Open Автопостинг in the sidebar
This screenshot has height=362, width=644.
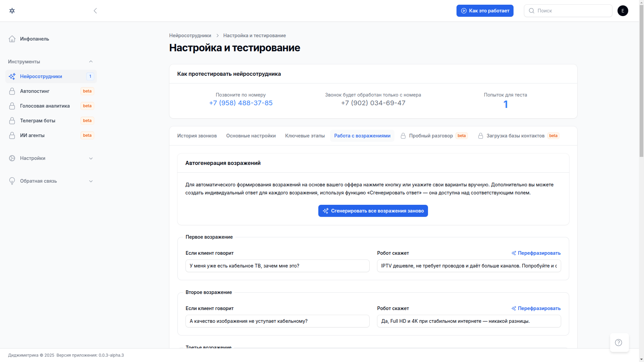51,91
